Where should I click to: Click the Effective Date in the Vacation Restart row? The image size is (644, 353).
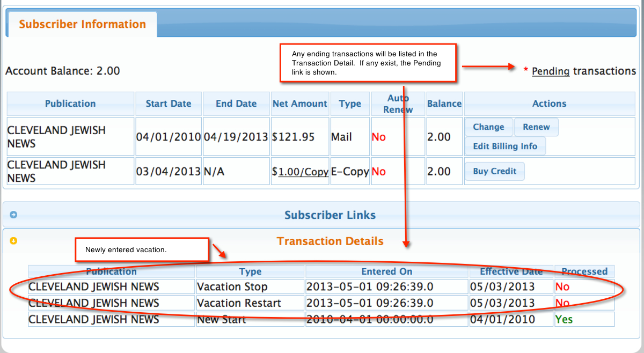point(502,303)
